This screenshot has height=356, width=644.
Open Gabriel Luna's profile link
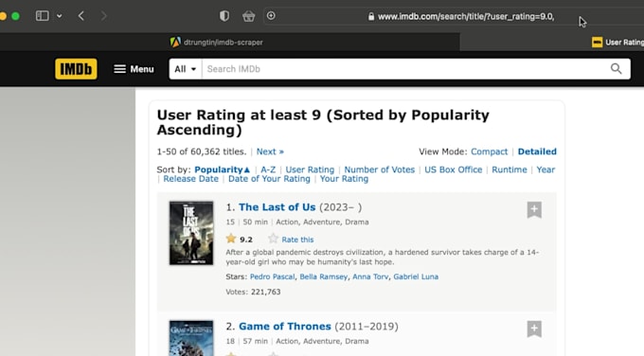(416, 276)
